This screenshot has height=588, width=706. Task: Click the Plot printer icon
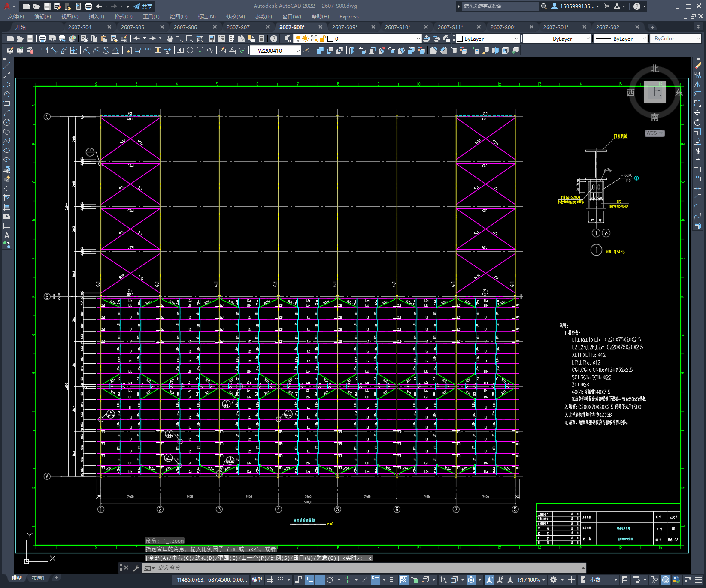[x=42, y=39]
